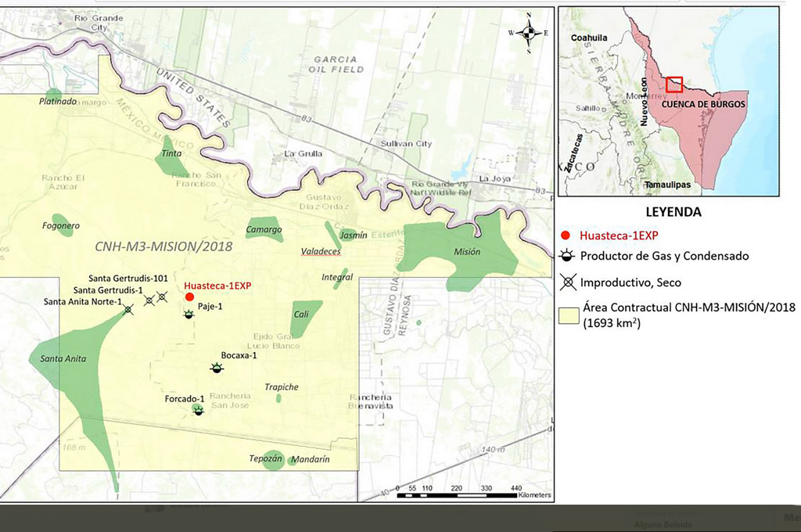Click the CNH-M3-MISION/2018 map label

click(x=163, y=247)
